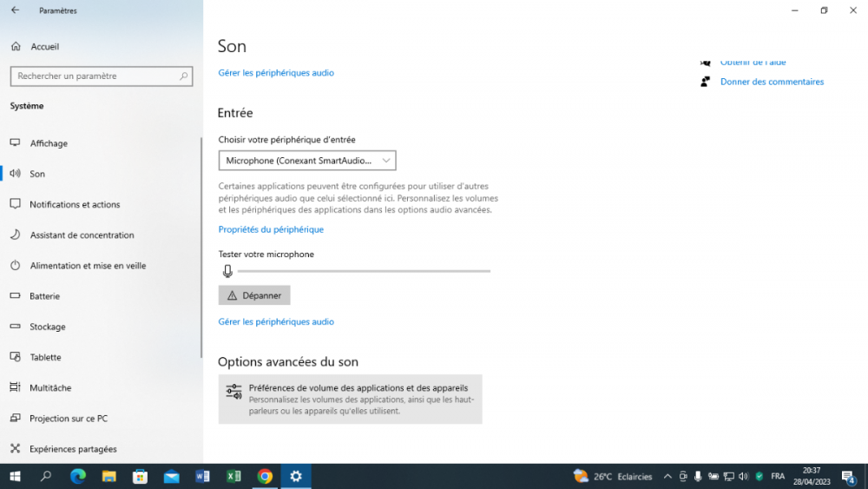Image resolution: width=868 pixels, height=489 pixels.
Task: Open the notification center icon
Action: [x=849, y=476]
